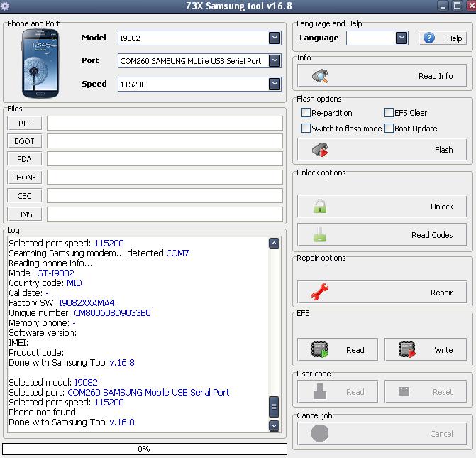This screenshot has width=476, height=458.
Task: Click the Read Codes button label
Action: coord(432,235)
